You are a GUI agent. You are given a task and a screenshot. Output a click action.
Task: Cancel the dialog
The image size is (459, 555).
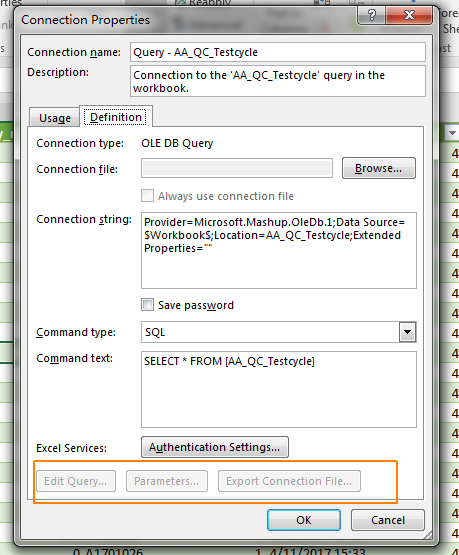pos(388,520)
